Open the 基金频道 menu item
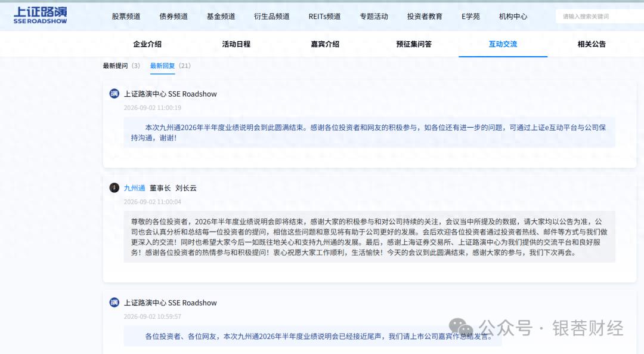The image size is (644, 354). click(221, 17)
